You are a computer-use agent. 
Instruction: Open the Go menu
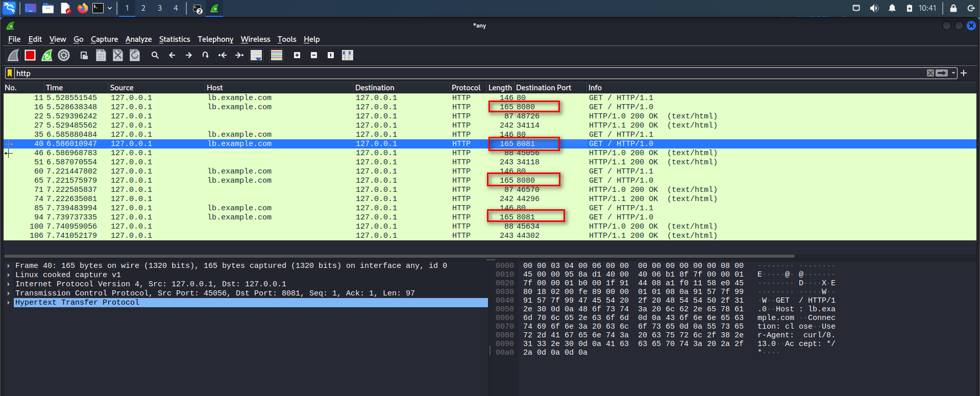pyautogui.click(x=79, y=39)
